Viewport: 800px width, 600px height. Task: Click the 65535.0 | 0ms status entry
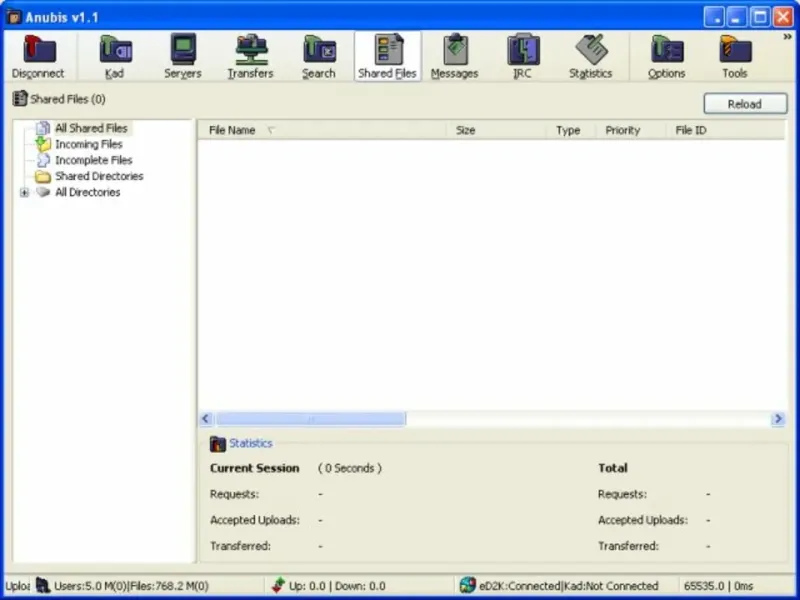[x=718, y=586]
